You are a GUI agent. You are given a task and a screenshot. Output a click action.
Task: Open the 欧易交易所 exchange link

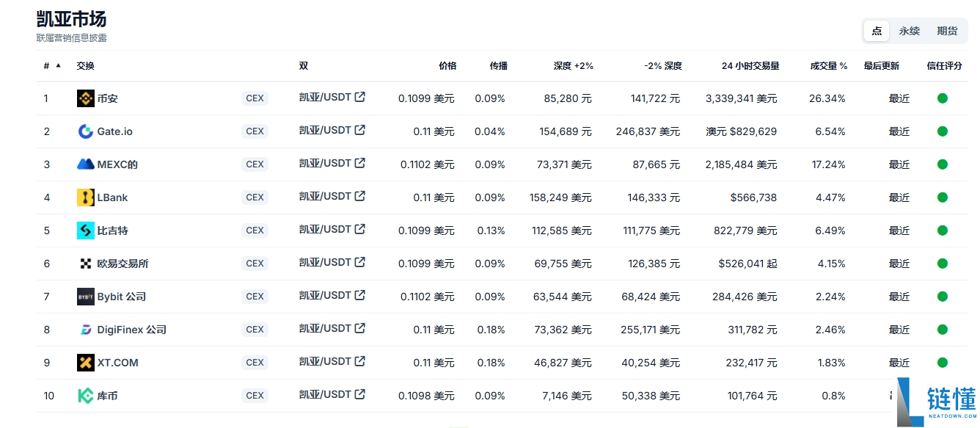pos(122,264)
